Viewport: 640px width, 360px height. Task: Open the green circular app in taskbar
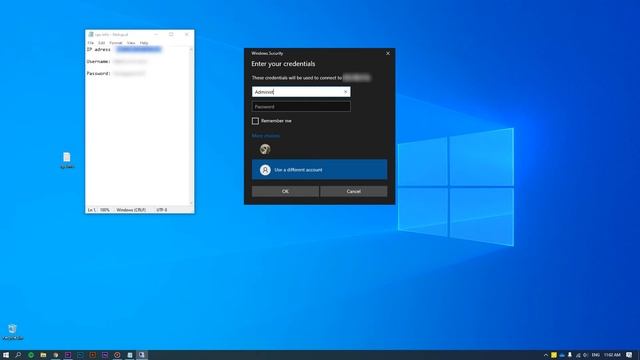click(x=31, y=355)
